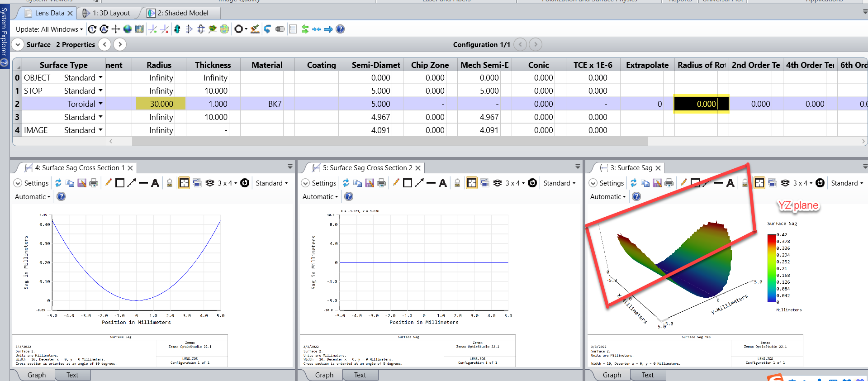
Task: Open Lens Data editor help icon
Action: (340, 29)
